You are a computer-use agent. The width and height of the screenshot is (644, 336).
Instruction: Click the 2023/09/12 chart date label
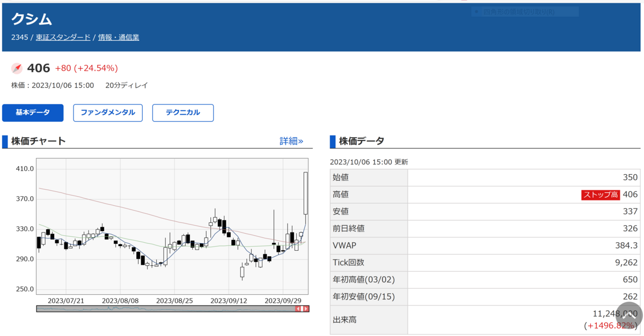click(x=229, y=301)
